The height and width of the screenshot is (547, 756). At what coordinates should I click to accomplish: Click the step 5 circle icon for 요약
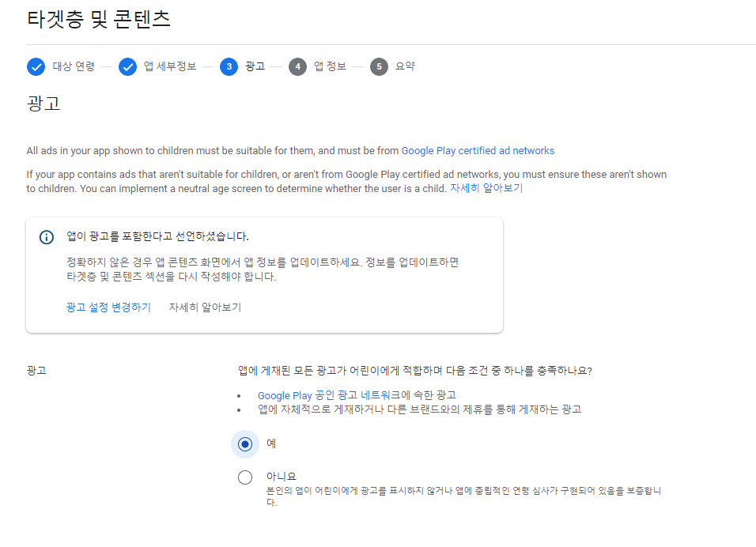379,66
